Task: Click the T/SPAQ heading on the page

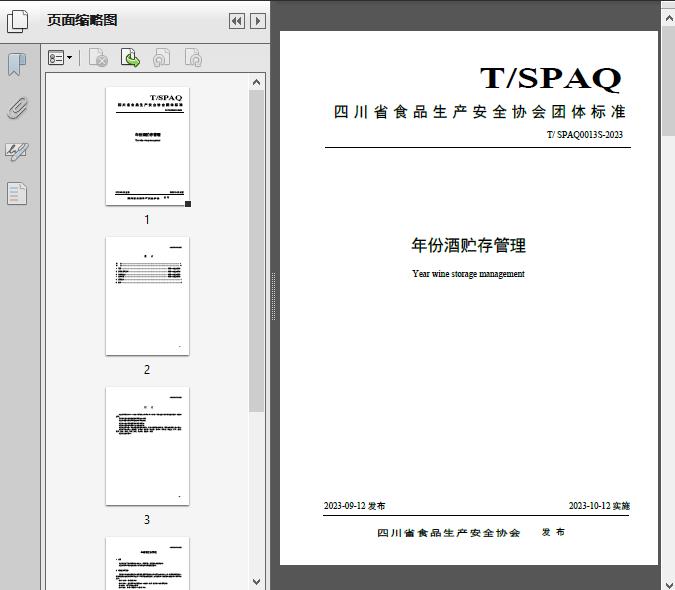Action: [x=551, y=78]
